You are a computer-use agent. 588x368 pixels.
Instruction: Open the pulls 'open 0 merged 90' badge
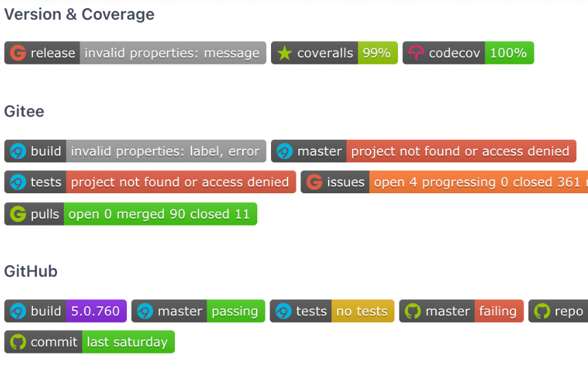(130, 214)
